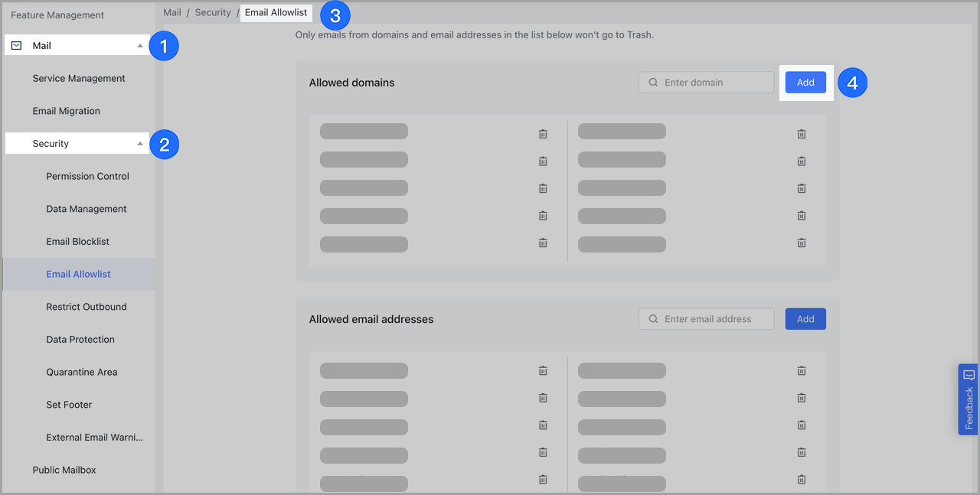Delete third allowed domain in right column
The height and width of the screenshot is (495, 980).
point(802,188)
